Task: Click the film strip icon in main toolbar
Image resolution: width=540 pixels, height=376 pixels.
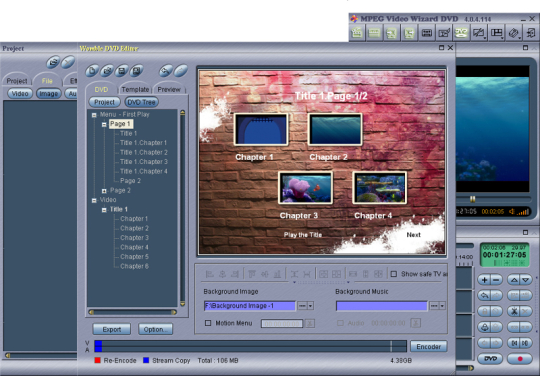Action: 374,33
